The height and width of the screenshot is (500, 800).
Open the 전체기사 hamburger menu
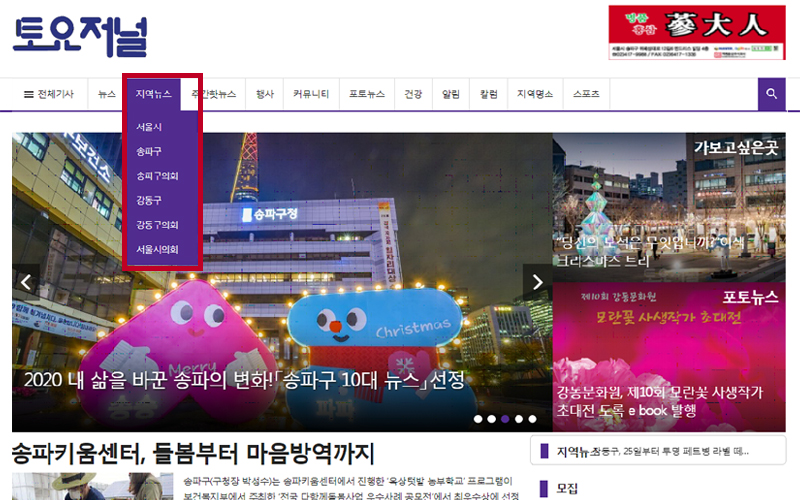[49, 94]
